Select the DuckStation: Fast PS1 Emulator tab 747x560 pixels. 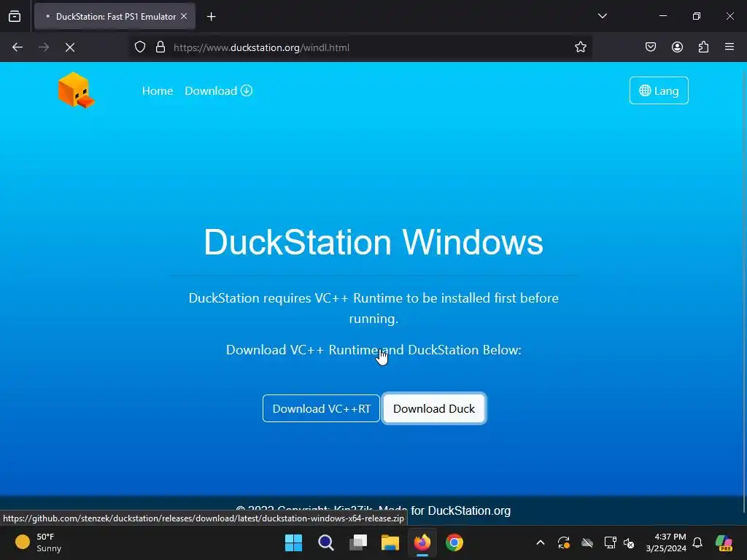coord(115,17)
